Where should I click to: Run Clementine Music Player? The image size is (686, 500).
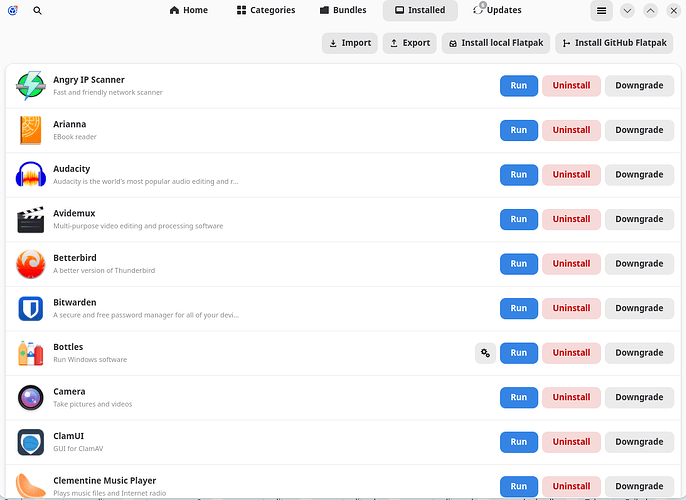(x=519, y=486)
